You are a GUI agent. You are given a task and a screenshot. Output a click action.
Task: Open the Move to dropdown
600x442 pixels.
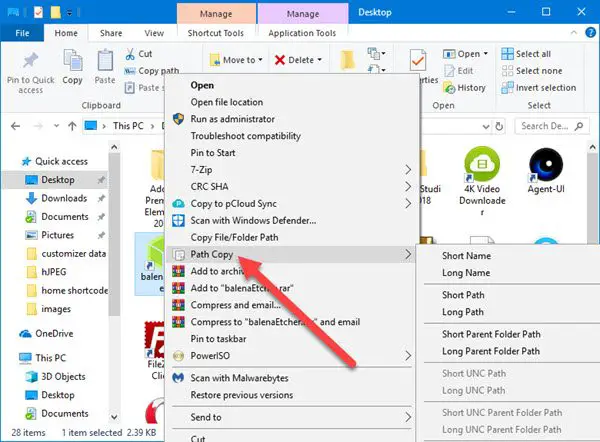coord(236,60)
